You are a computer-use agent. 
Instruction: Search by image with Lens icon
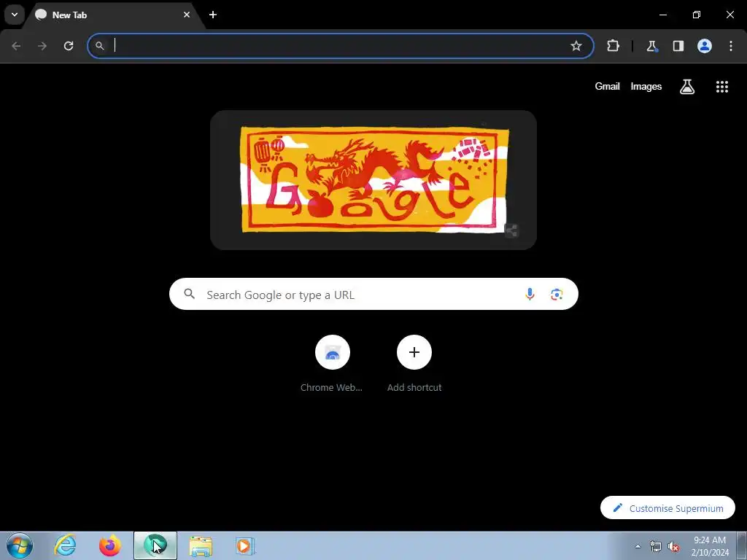pyautogui.click(x=557, y=295)
